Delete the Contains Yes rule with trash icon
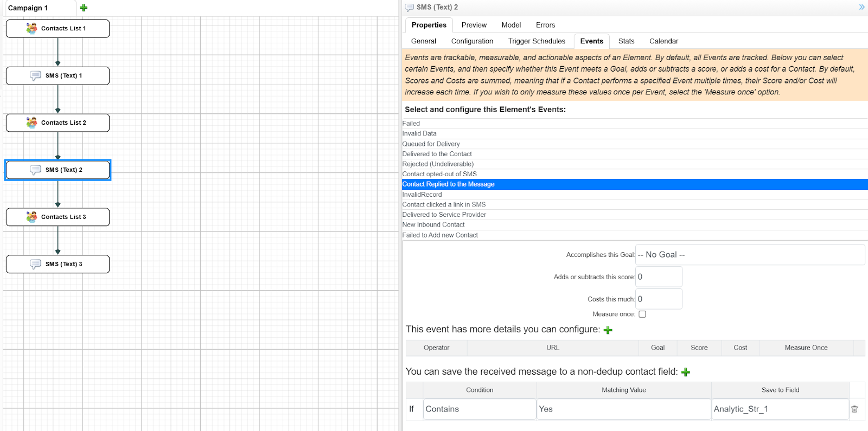Image resolution: width=868 pixels, height=431 pixels. click(x=854, y=409)
